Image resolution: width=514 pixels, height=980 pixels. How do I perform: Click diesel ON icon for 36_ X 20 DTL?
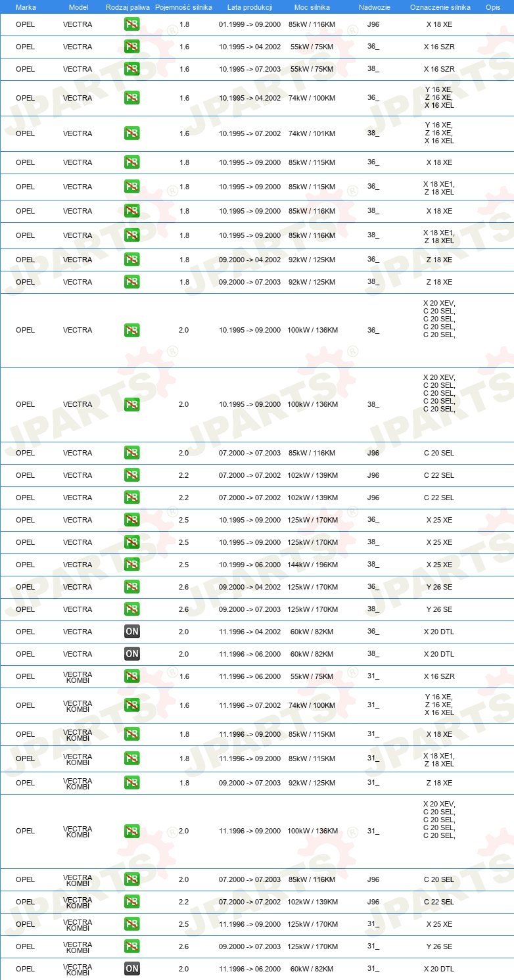132,632
